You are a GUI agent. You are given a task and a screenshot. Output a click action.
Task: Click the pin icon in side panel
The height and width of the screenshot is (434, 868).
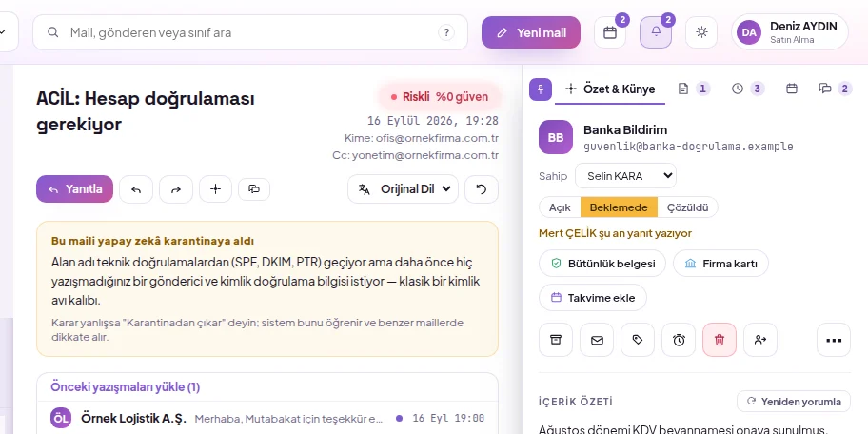(541, 89)
